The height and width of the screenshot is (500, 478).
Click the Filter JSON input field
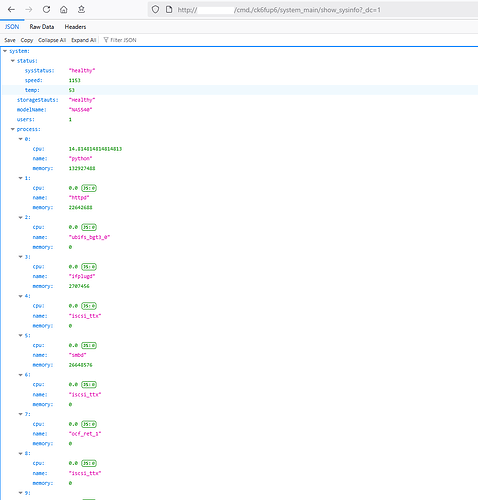[x=123, y=40]
